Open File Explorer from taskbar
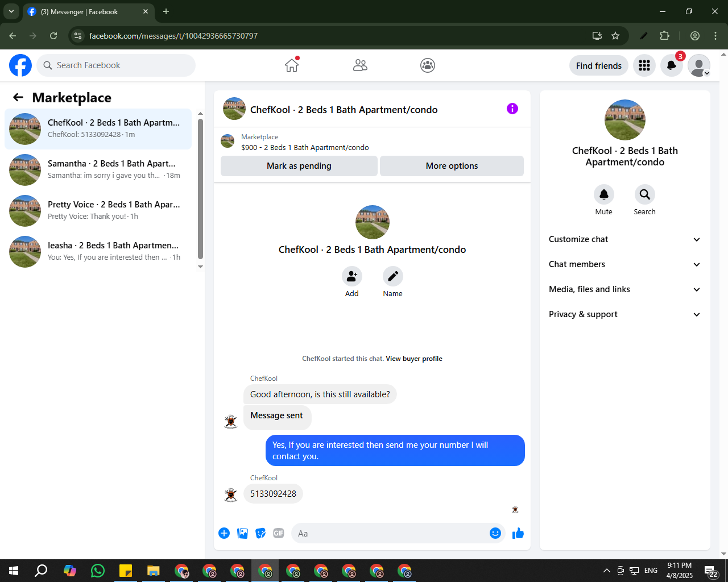Screen dimensions: 728x582 click(154, 571)
